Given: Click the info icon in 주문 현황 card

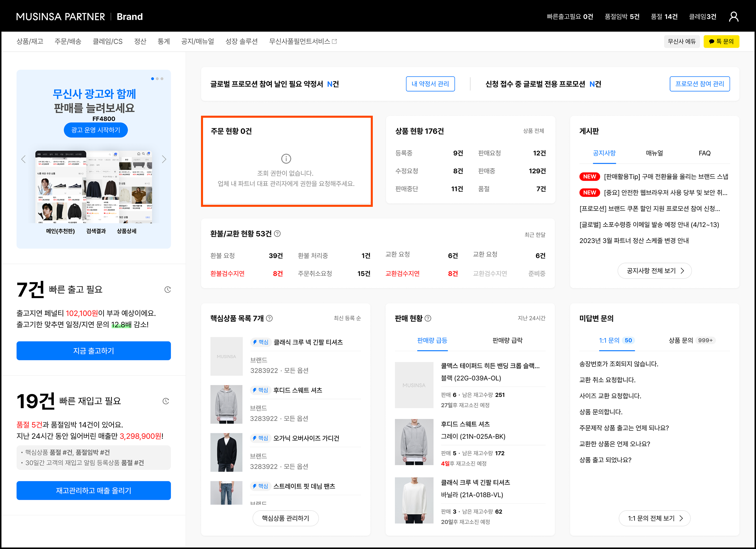Looking at the screenshot, I should 286,159.
